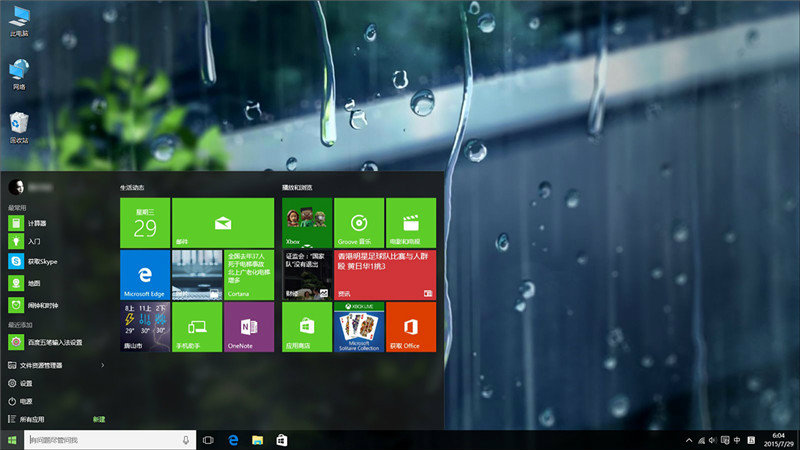The height and width of the screenshot is (450, 800).
Task: Open Microsoft Solitaire Collection tile
Action: tap(359, 327)
